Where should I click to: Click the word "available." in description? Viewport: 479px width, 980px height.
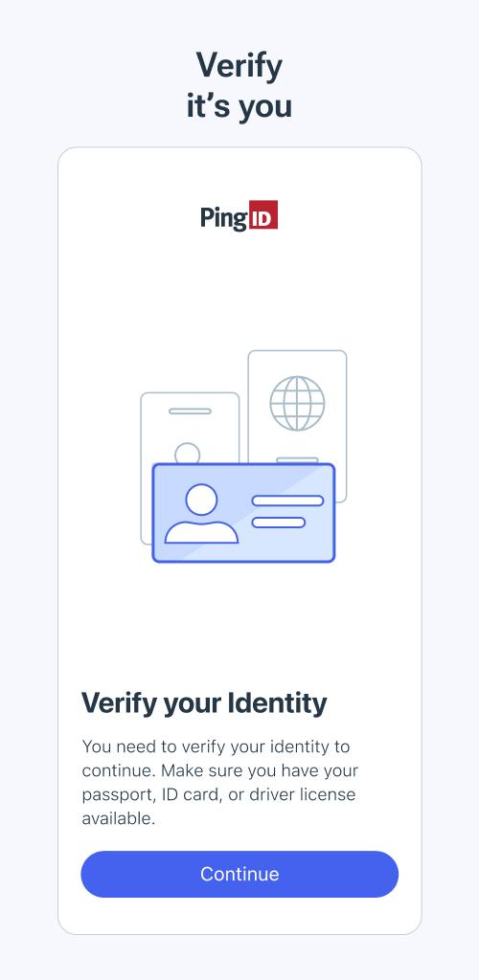pos(118,819)
